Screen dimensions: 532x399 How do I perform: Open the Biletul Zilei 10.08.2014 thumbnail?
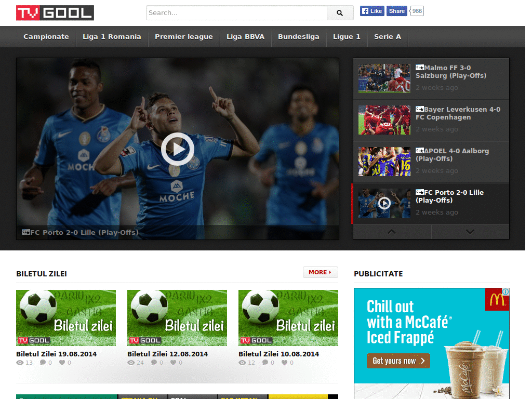[288, 318]
